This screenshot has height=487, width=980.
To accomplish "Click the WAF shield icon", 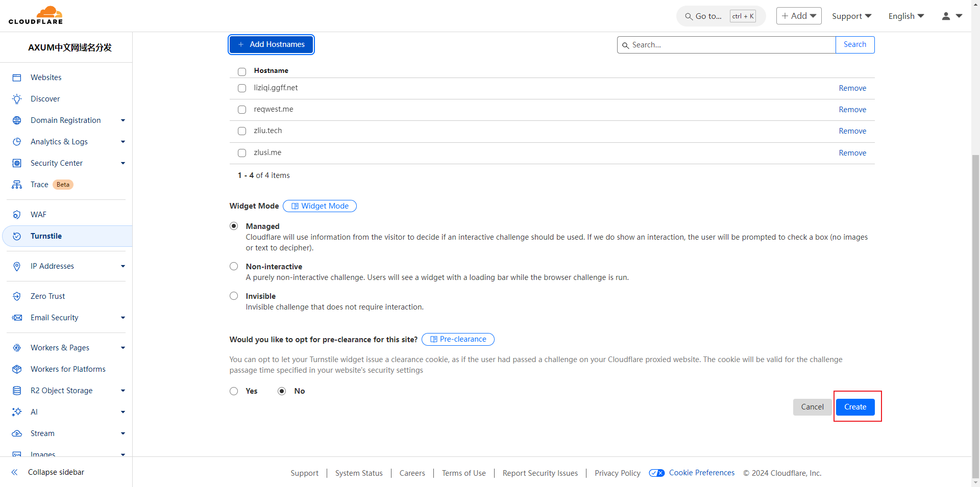I will (17, 215).
